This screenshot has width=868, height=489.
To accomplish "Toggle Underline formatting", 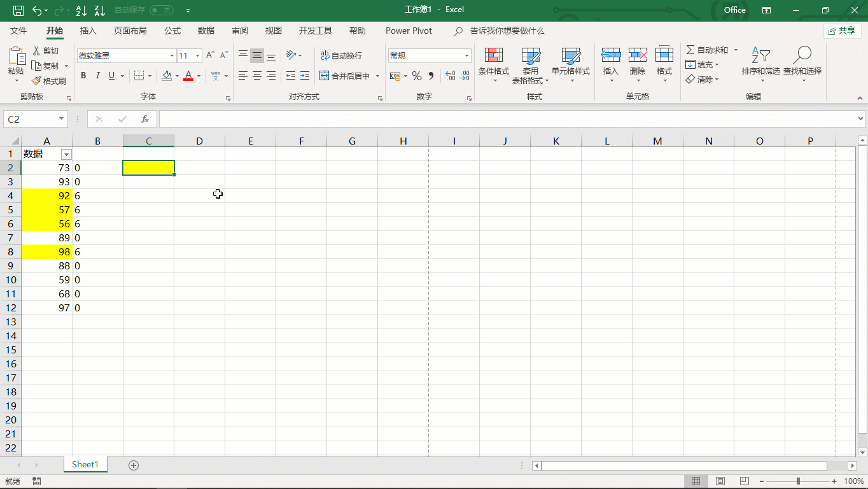I will (x=112, y=76).
